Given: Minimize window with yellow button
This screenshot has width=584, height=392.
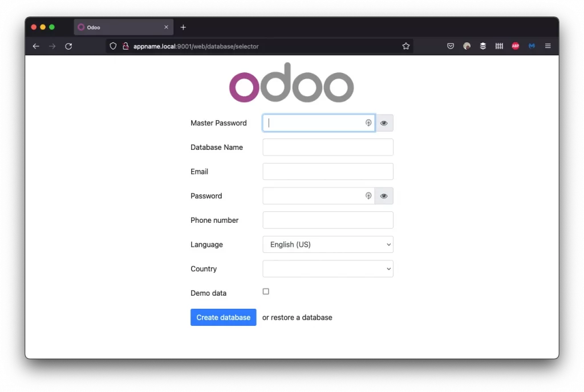Looking at the screenshot, I should point(43,27).
